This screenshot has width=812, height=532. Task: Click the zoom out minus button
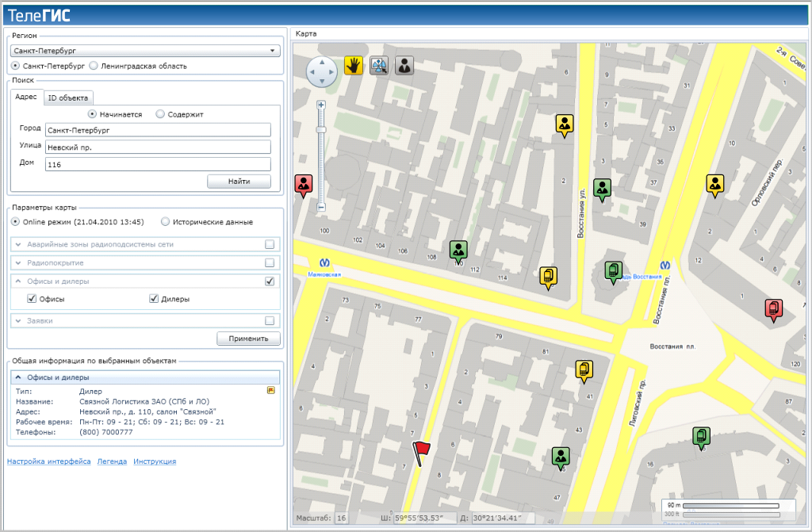pyautogui.click(x=321, y=207)
